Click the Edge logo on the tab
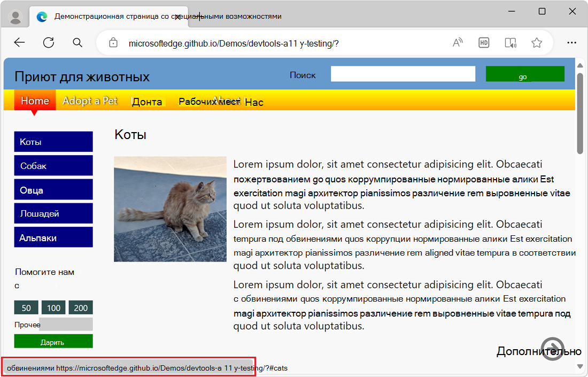The height and width of the screenshot is (377, 588). coord(42,17)
